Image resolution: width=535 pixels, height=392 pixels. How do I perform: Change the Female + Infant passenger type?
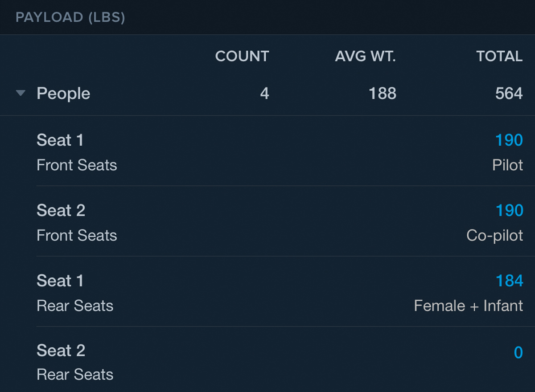tap(468, 306)
